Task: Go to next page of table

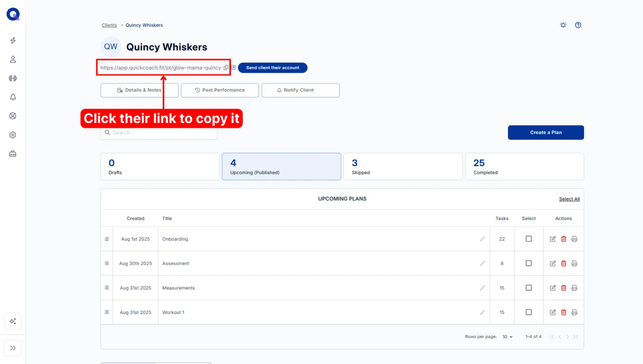Action: click(567, 337)
